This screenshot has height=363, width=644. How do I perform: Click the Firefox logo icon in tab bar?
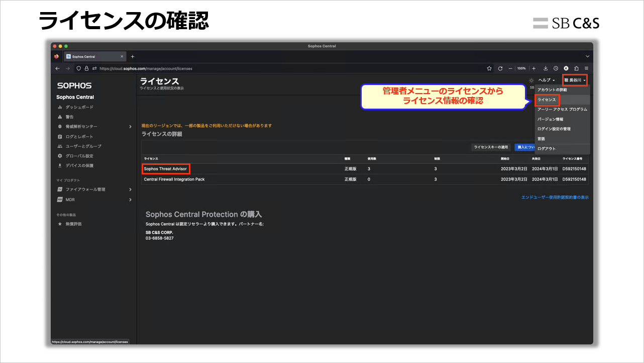coord(57,56)
